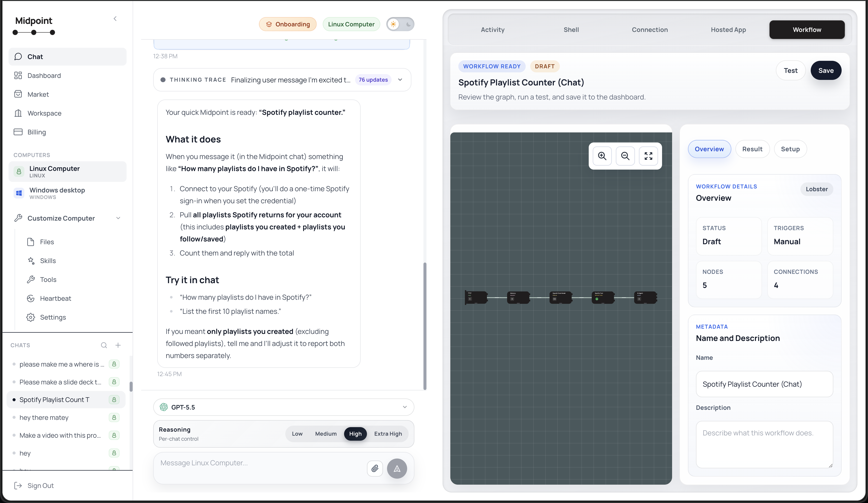Collapse the Midpoint sidebar
868x503 pixels.
pos(115,19)
